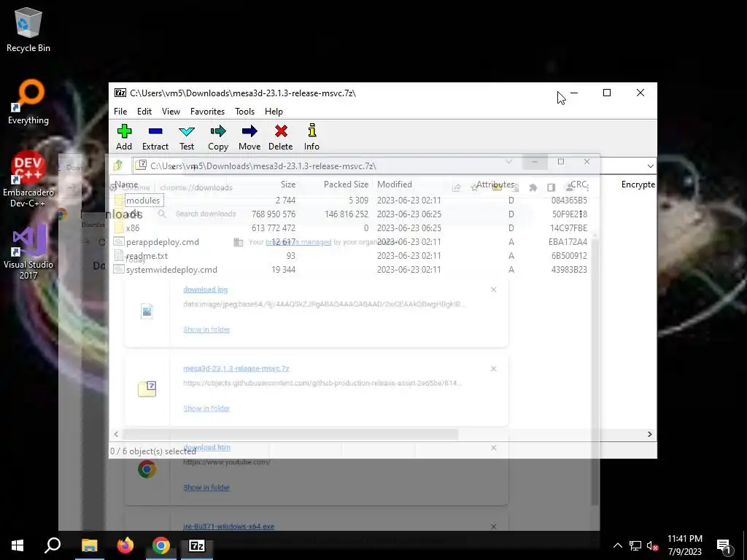
Task: Select the modules folder
Action: click(x=143, y=201)
